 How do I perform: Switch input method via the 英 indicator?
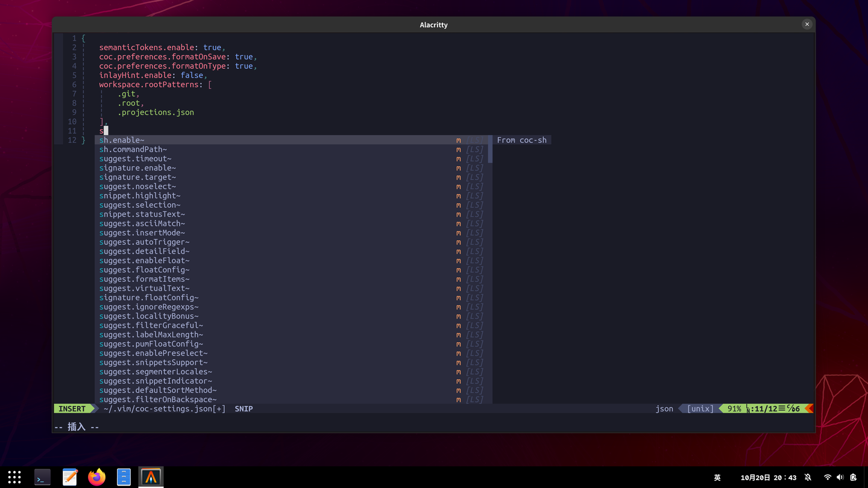click(x=717, y=477)
